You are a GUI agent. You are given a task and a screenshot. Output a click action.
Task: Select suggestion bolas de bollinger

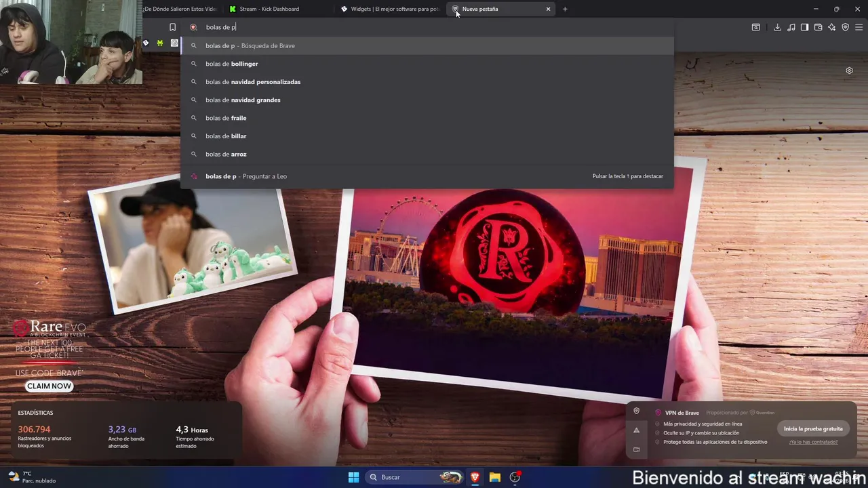click(x=427, y=64)
